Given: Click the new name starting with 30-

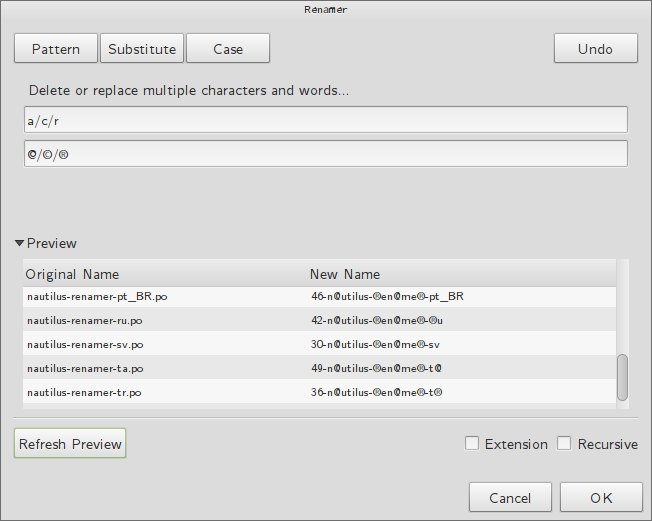Looking at the screenshot, I should click(375, 345).
